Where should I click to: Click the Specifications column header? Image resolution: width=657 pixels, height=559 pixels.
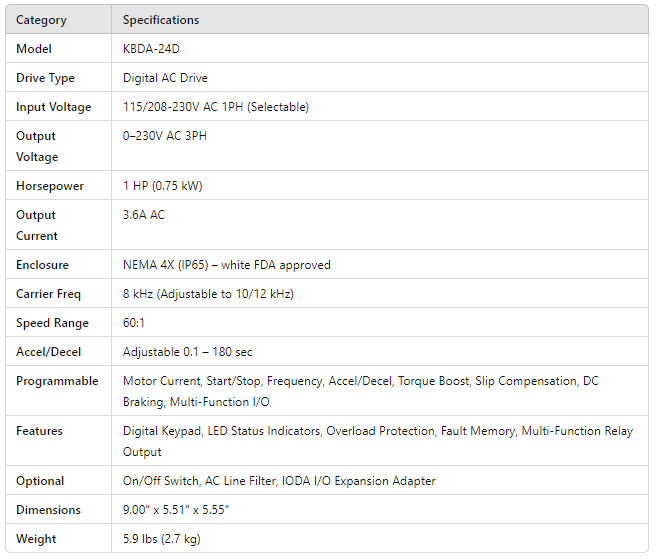click(160, 20)
